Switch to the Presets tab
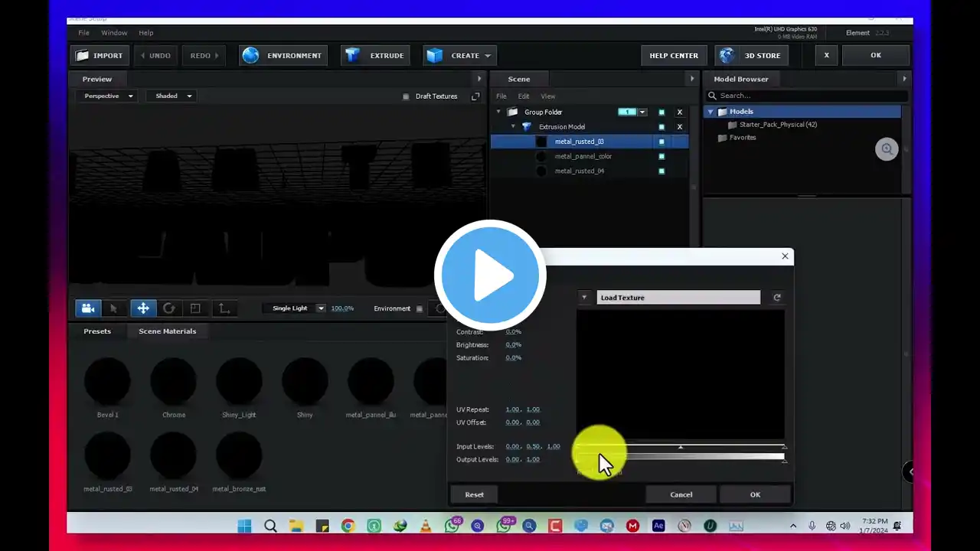 point(97,331)
